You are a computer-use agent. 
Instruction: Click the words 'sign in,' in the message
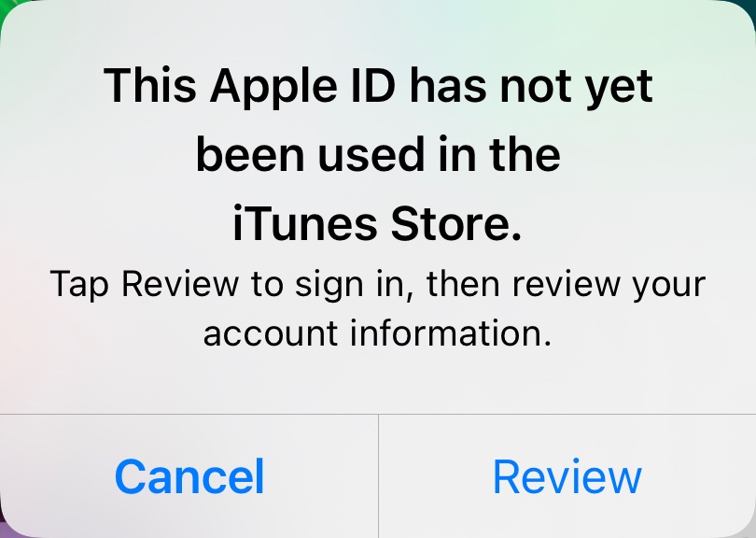point(355,286)
